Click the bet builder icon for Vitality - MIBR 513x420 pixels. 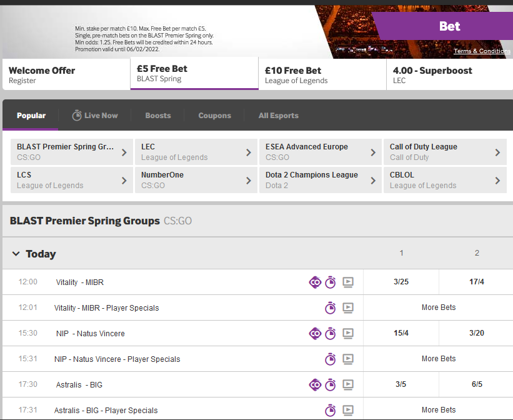[x=315, y=282]
